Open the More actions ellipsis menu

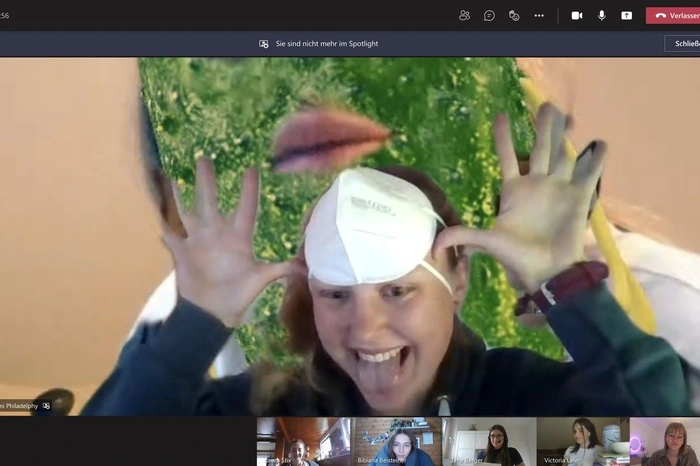coord(539,16)
